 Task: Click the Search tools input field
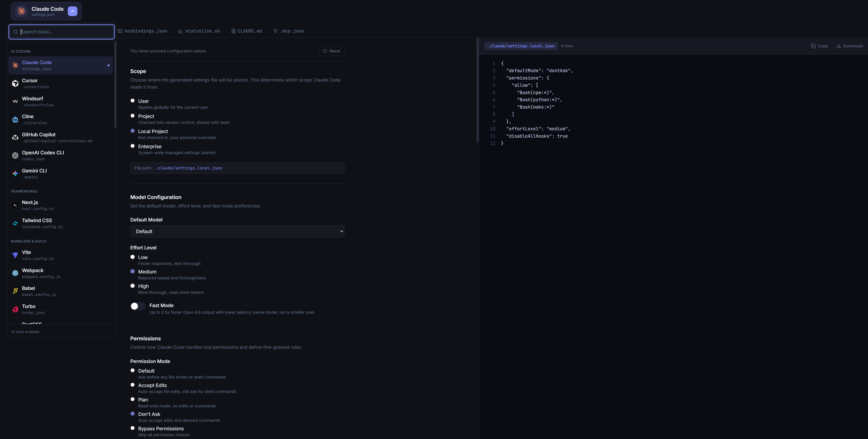(61, 32)
